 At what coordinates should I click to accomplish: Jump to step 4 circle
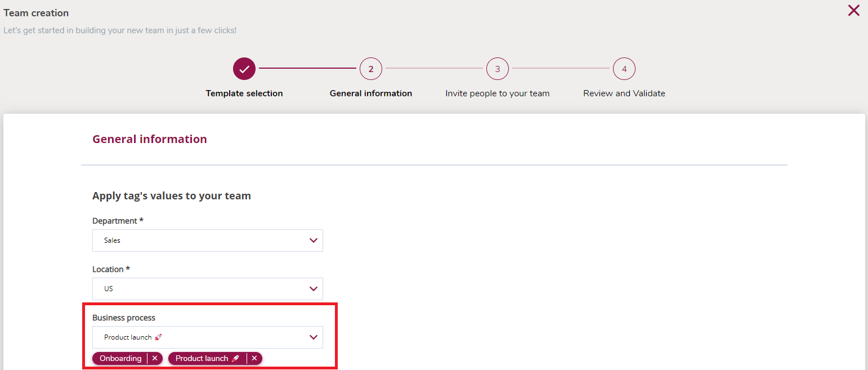(x=624, y=69)
